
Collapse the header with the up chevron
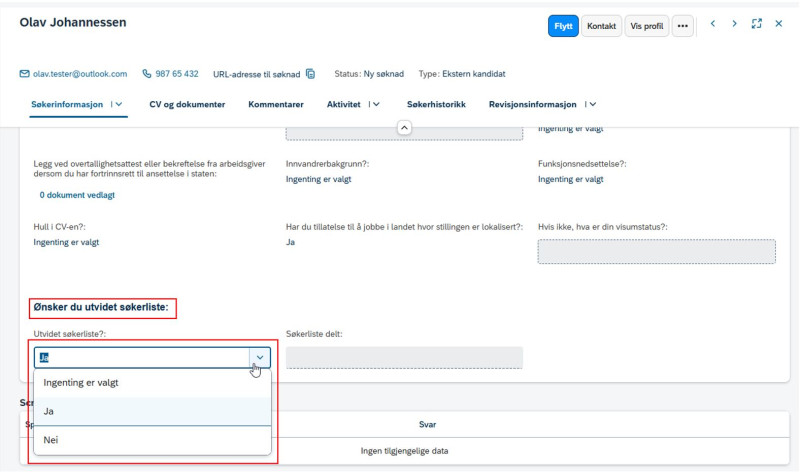pyautogui.click(x=404, y=128)
